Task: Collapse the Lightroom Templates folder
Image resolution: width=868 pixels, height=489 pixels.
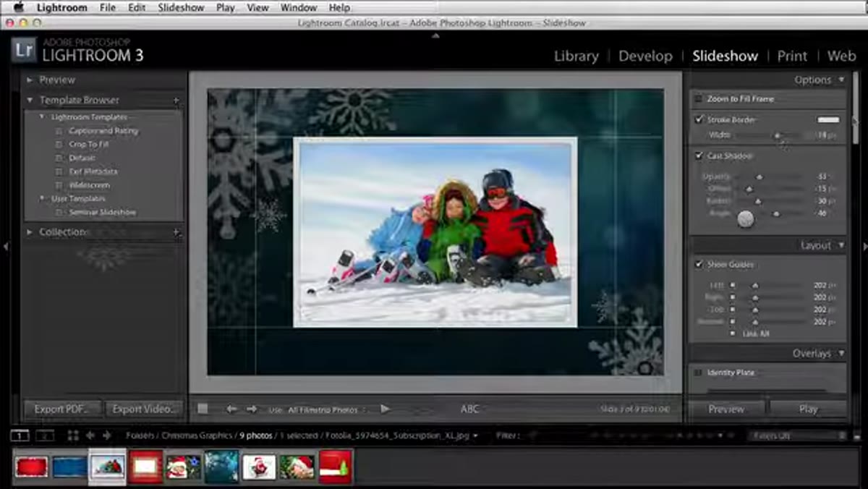Action: click(x=42, y=116)
